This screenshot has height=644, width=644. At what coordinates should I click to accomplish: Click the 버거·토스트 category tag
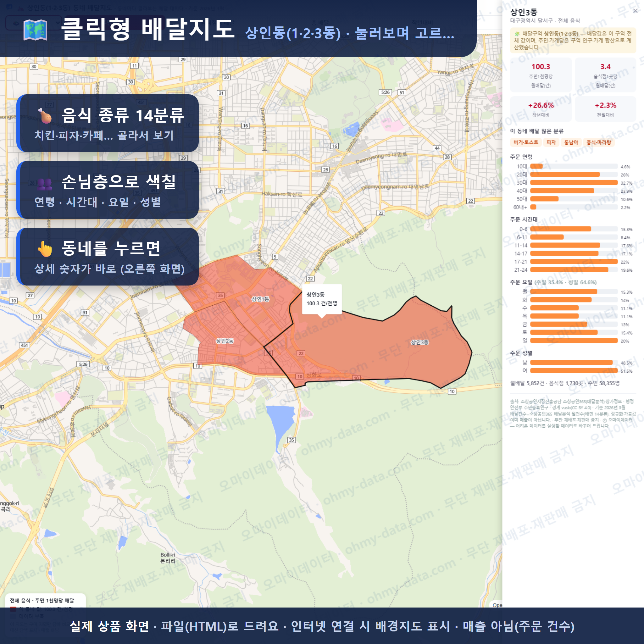click(x=526, y=142)
